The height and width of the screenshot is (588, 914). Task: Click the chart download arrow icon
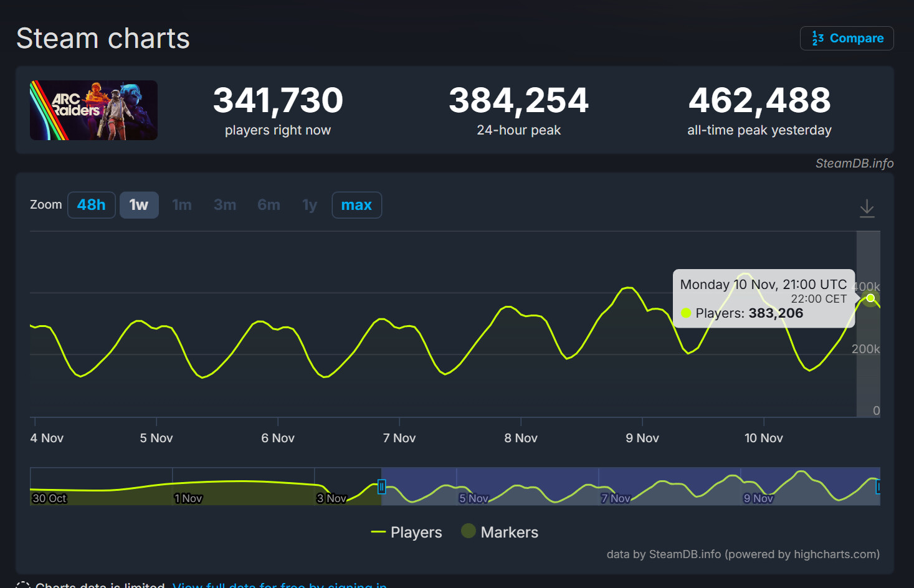point(867,208)
